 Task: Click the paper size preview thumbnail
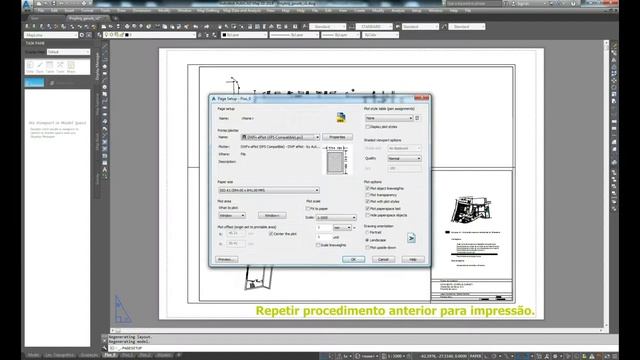[x=337, y=161]
